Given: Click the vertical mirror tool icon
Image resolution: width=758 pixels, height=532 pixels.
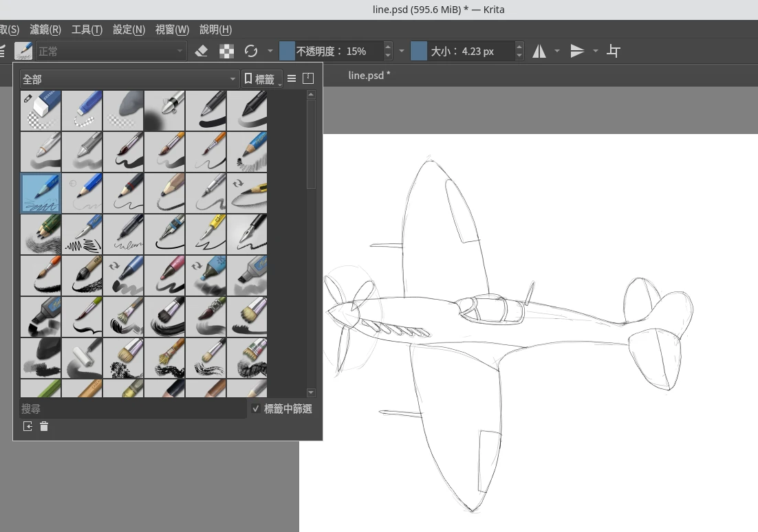Looking at the screenshot, I should click(578, 51).
